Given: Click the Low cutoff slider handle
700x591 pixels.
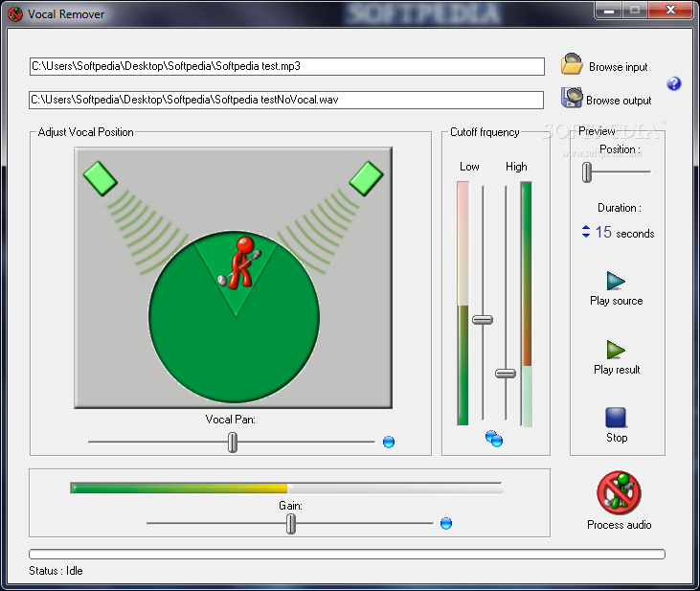Looking at the screenshot, I should [x=483, y=319].
